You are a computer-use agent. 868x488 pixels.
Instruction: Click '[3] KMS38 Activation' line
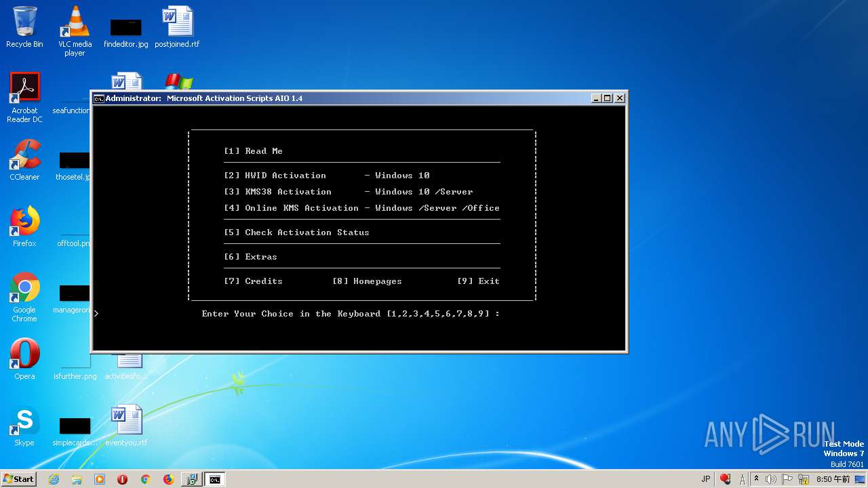coord(349,192)
